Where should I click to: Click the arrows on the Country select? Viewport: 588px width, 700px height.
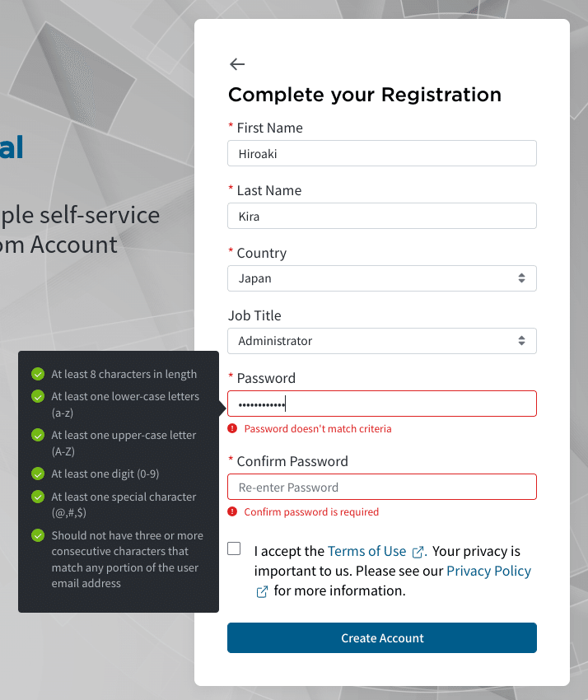point(521,278)
